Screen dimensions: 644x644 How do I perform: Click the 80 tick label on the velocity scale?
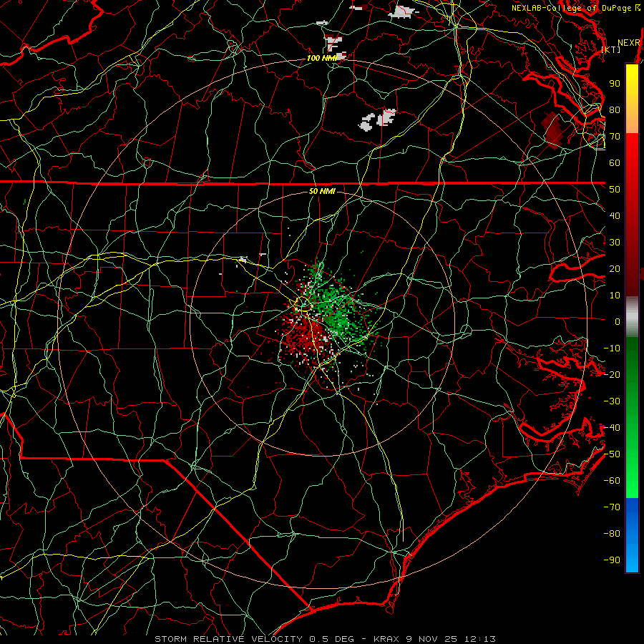(615, 109)
